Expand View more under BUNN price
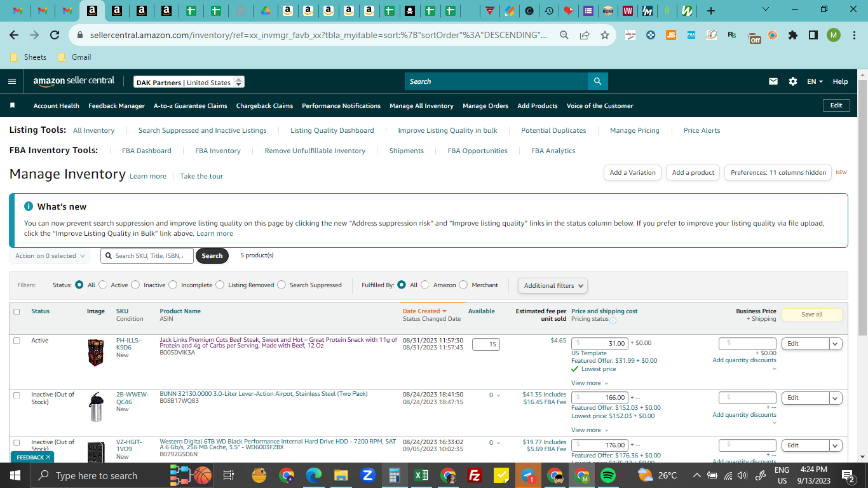 (x=590, y=430)
